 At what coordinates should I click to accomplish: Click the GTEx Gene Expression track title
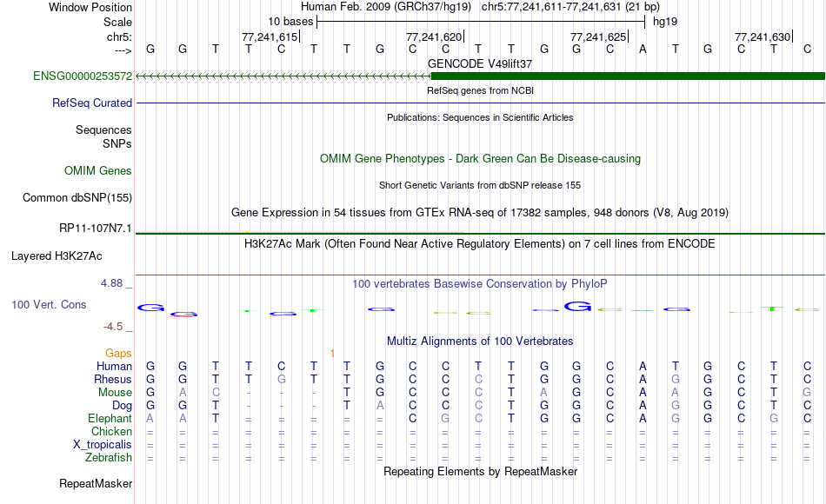(480, 212)
